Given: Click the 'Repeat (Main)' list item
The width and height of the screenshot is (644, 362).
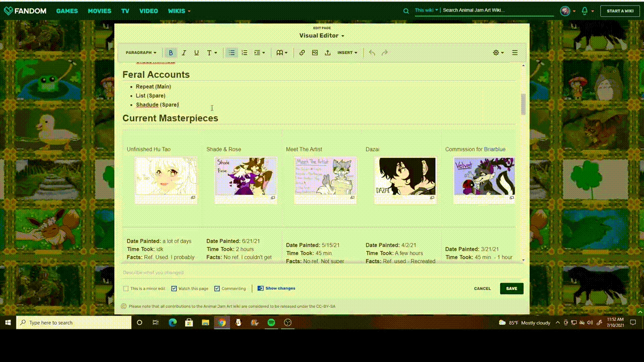Looking at the screenshot, I should (153, 86).
